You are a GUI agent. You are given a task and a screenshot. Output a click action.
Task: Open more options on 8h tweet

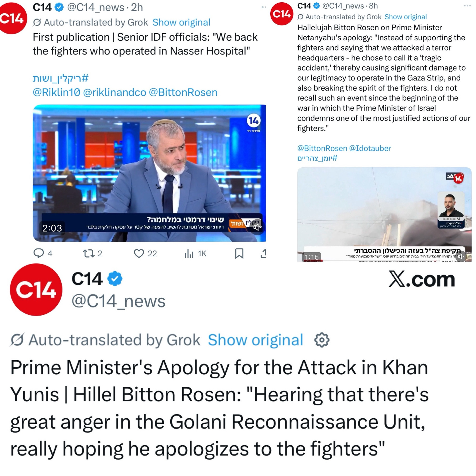(467, 6)
